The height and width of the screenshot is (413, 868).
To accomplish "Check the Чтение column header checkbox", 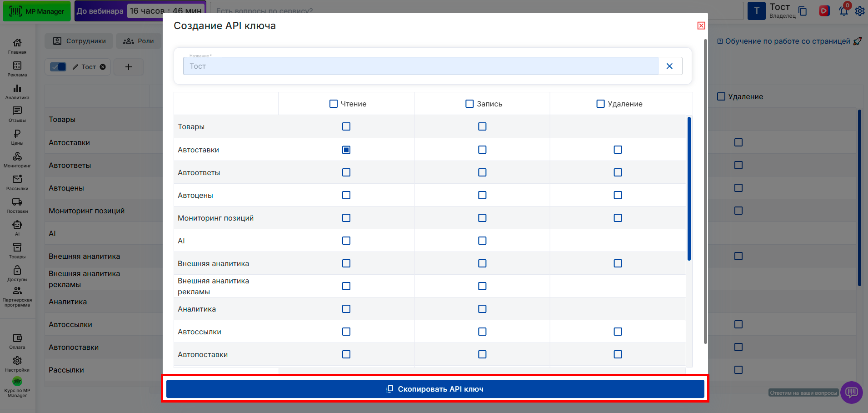I will (x=334, y=104).
